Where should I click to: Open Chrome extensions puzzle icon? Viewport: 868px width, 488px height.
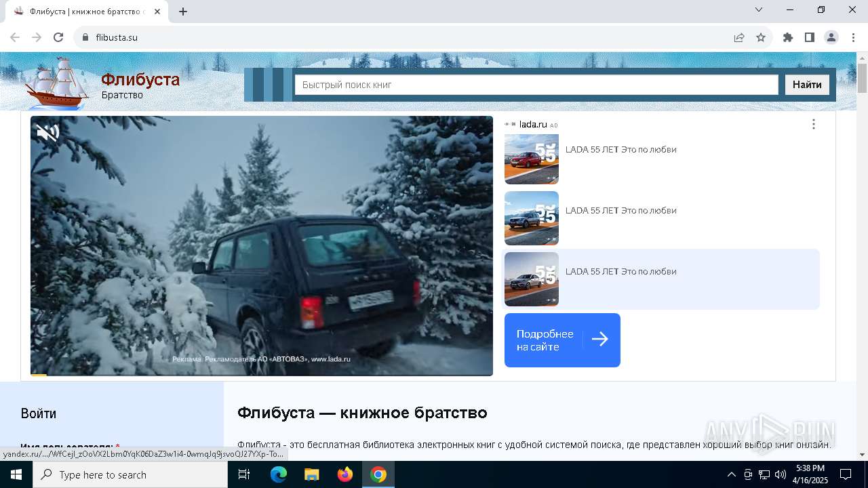tap(788, 37)
